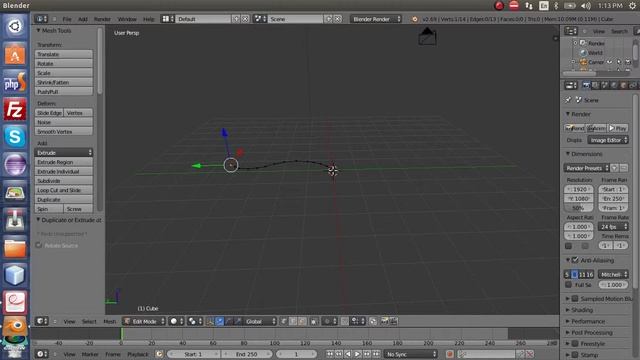The image size is (640, 360).
Task: Open the Ubuntu Dash home
Action: point(15,27)
